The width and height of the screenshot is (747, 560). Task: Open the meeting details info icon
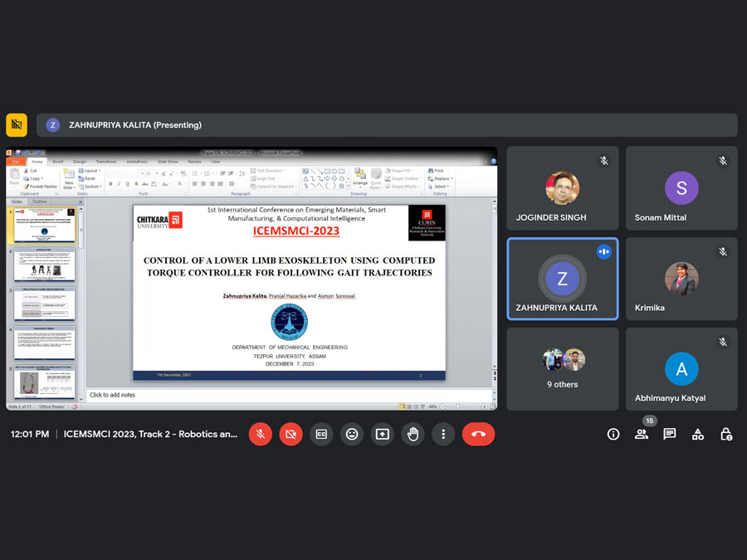tap(613, 434)
